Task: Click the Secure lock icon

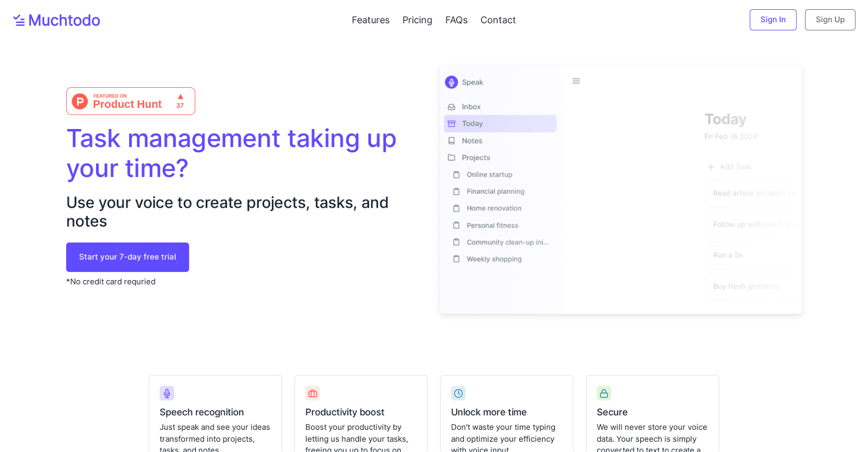Action: (x=604, y=393)
